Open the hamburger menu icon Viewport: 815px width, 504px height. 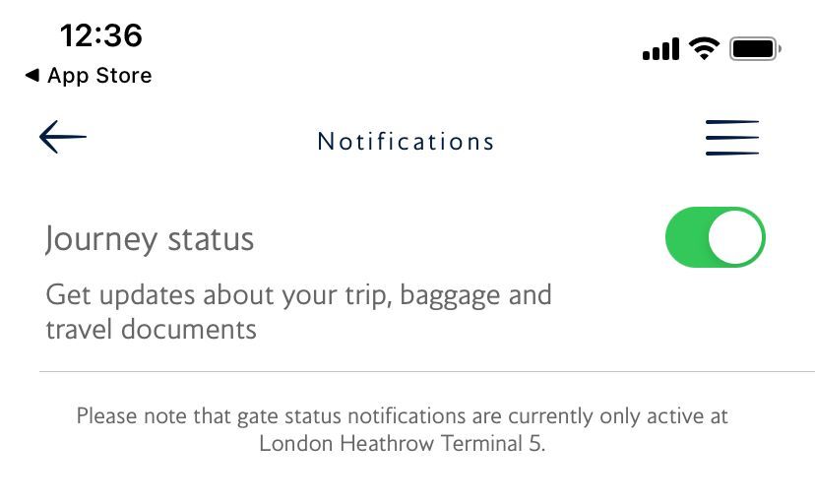[732, 138]
